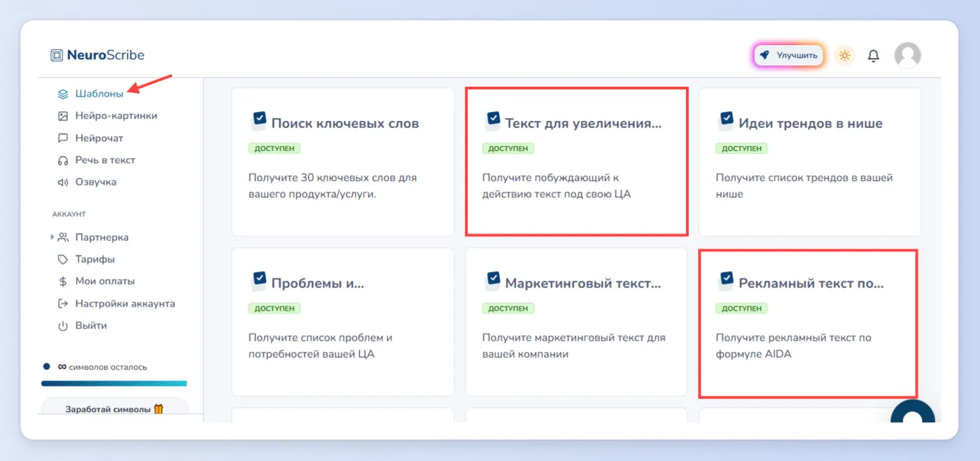Click the Выйти power icon
The height and width of the screenshot is (461, 980).
(x=62, y=326)
